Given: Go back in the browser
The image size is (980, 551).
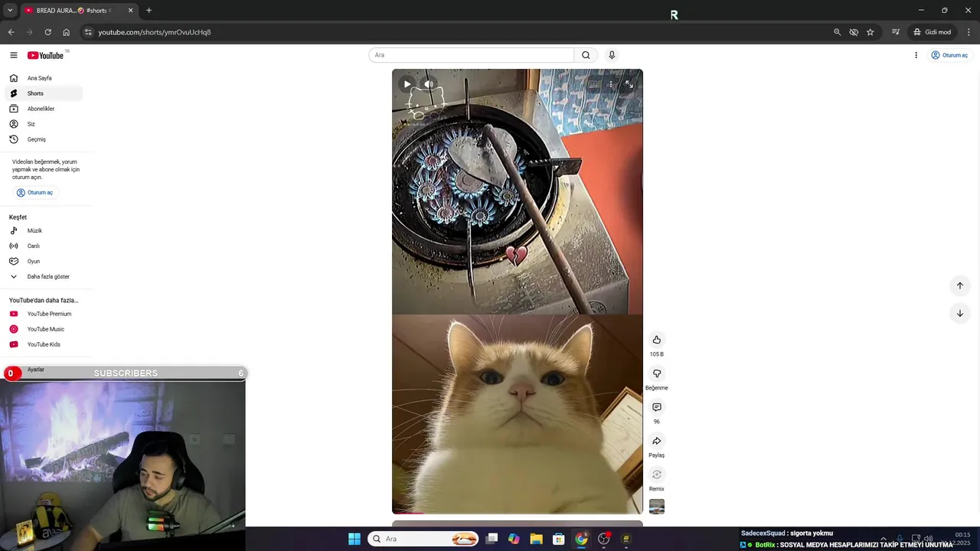Looking at the screenshot, I should pyautogui.click(x=11, y=32).
